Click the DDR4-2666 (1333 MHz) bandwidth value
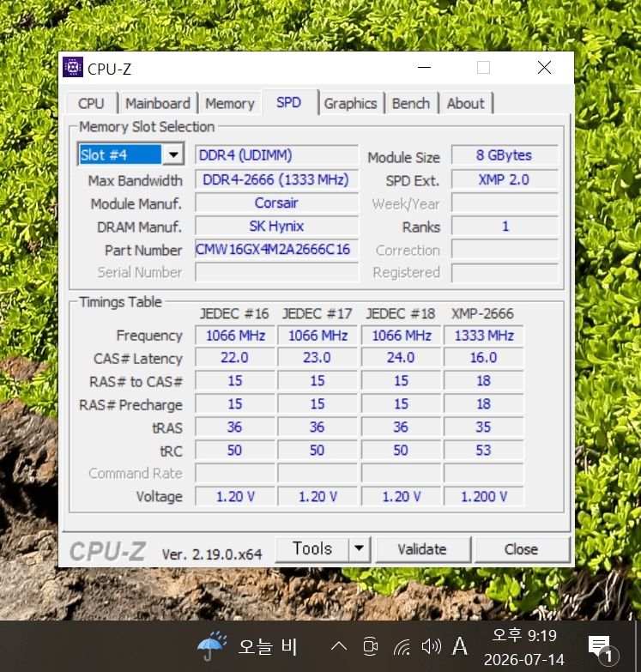 click(277, 179)
